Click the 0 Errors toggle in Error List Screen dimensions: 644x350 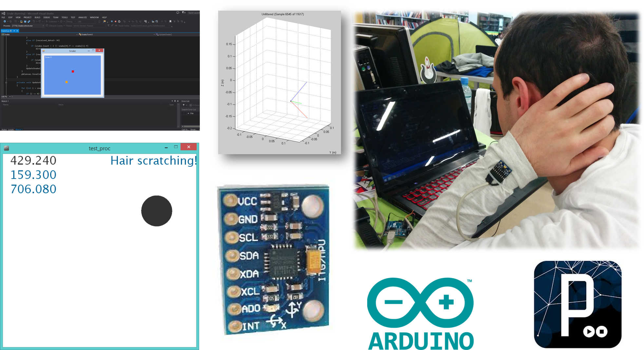pyautogui.click(x=195, y=105)
